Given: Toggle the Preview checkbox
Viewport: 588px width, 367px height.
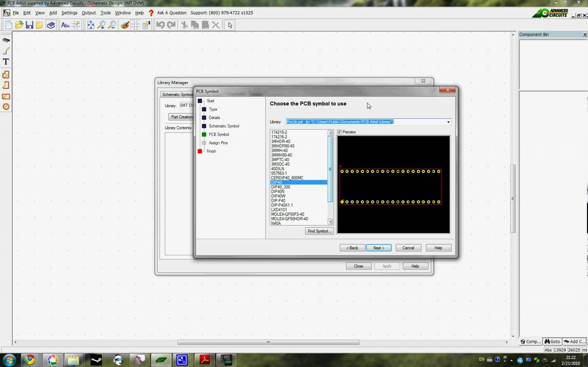Looking at the screenshot, I should click(x=339, y=132).
